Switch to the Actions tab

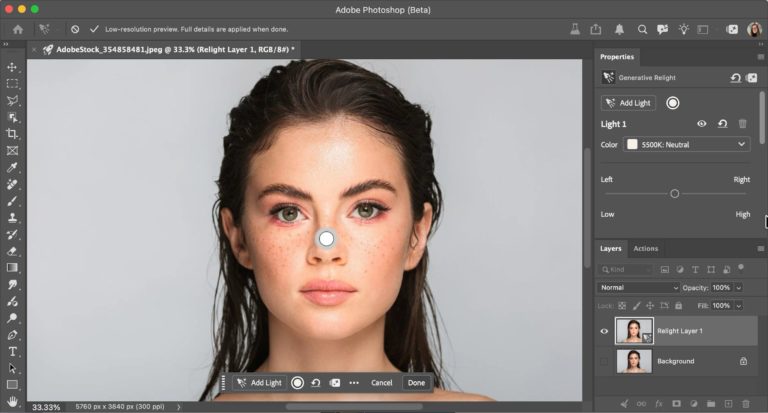(646, 249)
